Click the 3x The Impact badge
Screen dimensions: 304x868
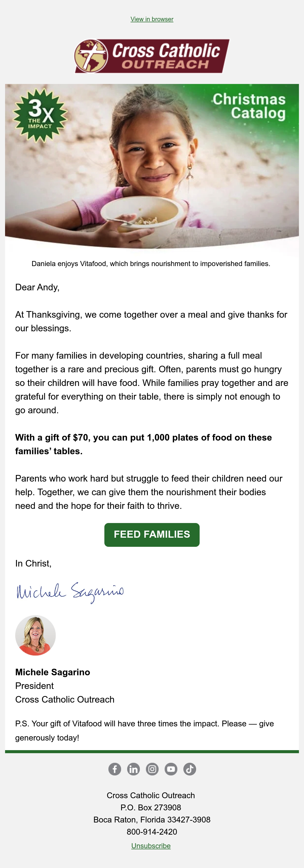pyautogui.click(x=40, y=115)
